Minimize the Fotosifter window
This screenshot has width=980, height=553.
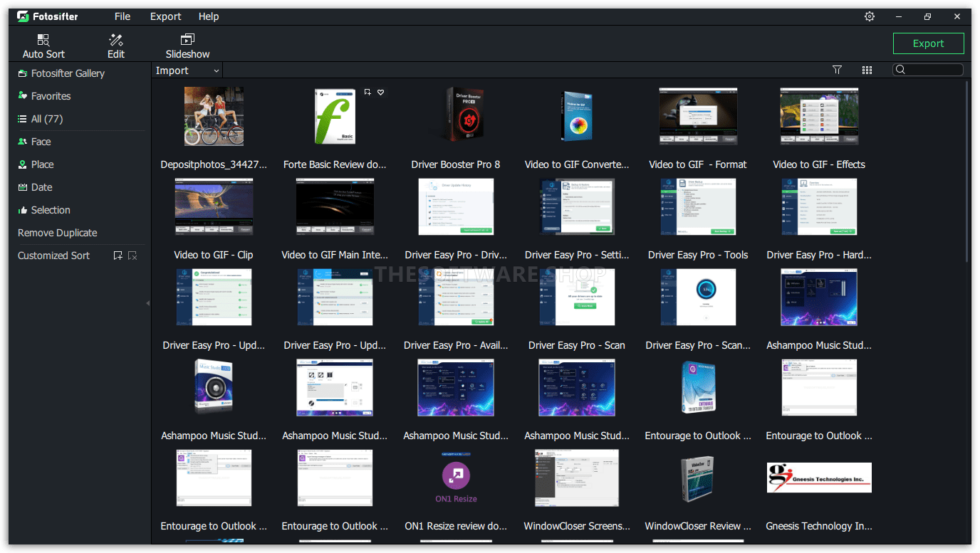click(x=899, y=16)
